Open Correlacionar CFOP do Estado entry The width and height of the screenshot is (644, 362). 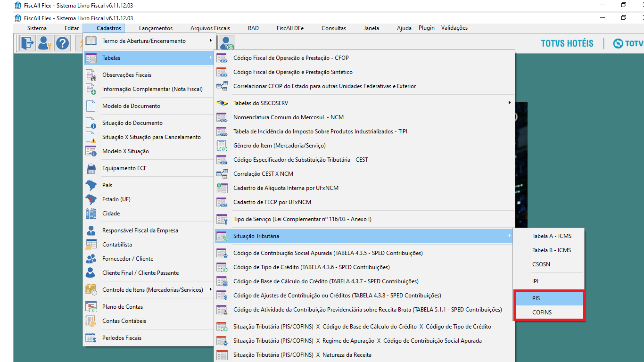[x=364, y=86]
